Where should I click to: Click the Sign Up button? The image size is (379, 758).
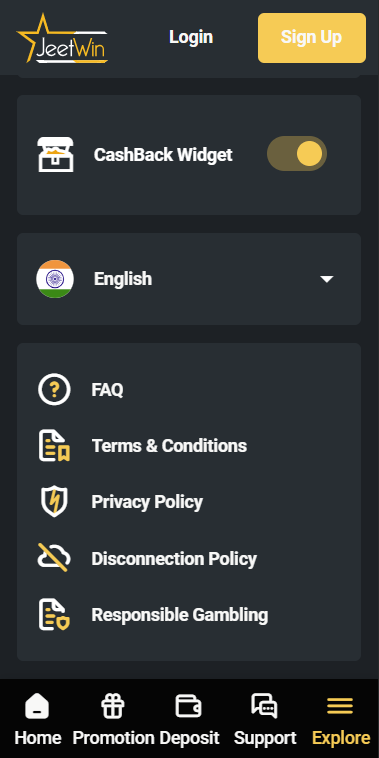point(312,38)
